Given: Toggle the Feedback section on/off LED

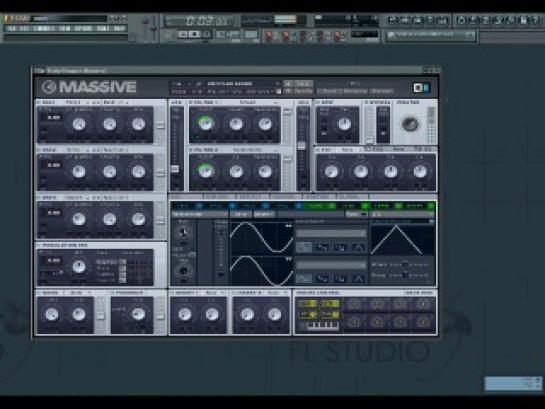Looking at the screenshot, I should tap(113, 293).
